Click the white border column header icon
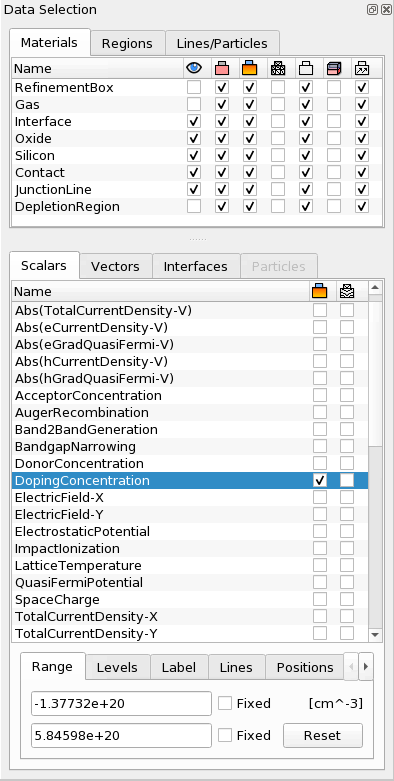This screenshot has height=781, width=394. pyautogui.click(x=305, y=68)
